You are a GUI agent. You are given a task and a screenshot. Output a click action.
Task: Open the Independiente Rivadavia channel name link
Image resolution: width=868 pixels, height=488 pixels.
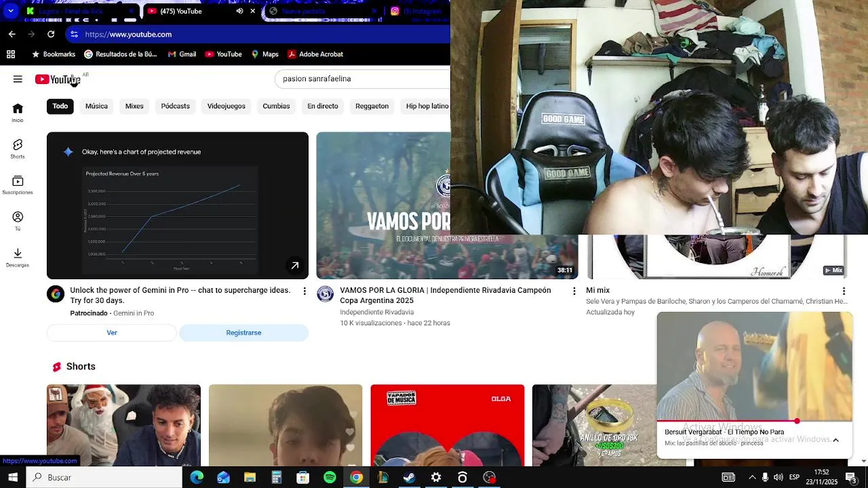tap(377, 312)
